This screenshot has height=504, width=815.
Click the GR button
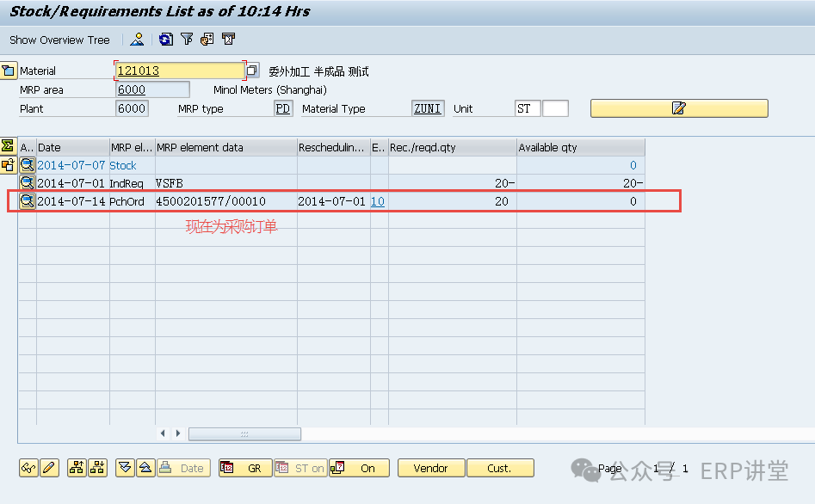point(245,468)
